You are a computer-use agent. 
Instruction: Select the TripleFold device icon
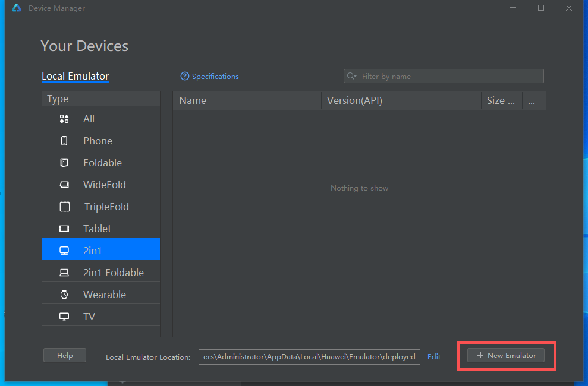tap(64, 207)
